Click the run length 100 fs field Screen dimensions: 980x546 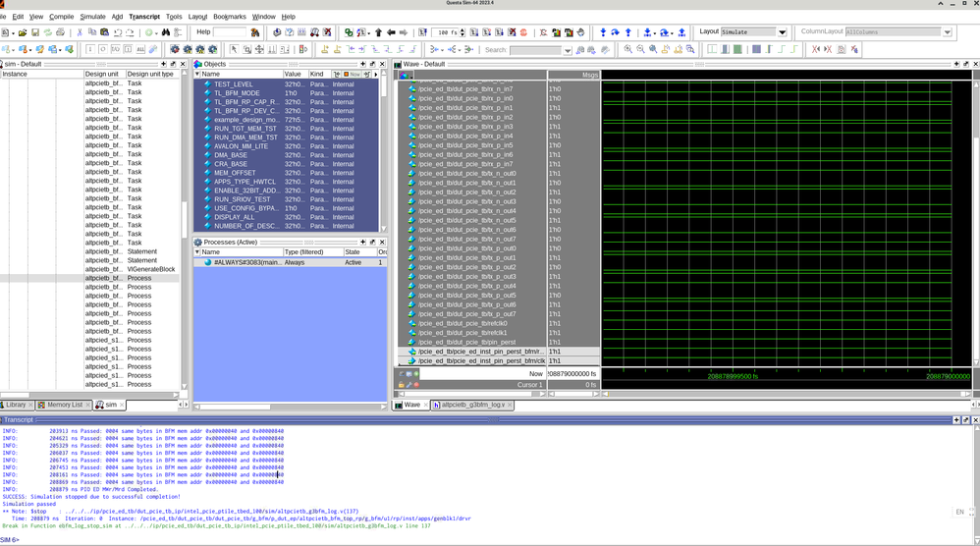click(x=446, y=32)
